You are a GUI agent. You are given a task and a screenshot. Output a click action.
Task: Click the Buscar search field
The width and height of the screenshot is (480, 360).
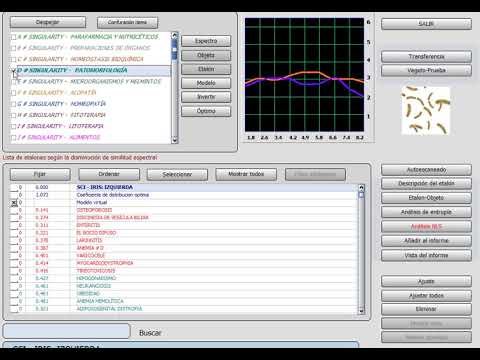[66, 331]
